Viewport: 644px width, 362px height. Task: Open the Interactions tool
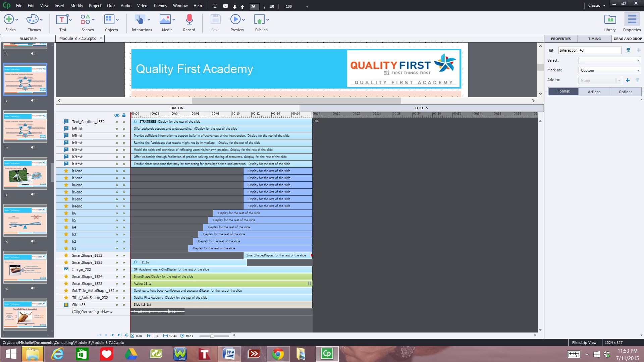tap(140, 20)
